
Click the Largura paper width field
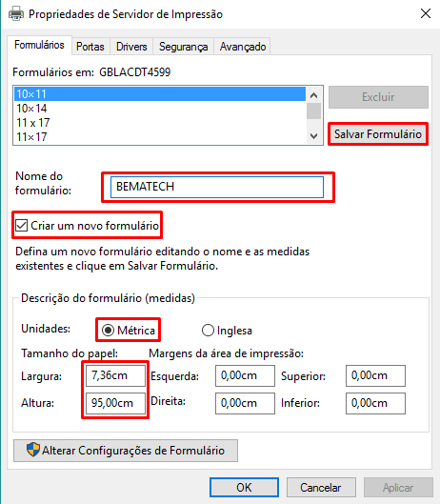pyautogui.click(x=115, y=375)
